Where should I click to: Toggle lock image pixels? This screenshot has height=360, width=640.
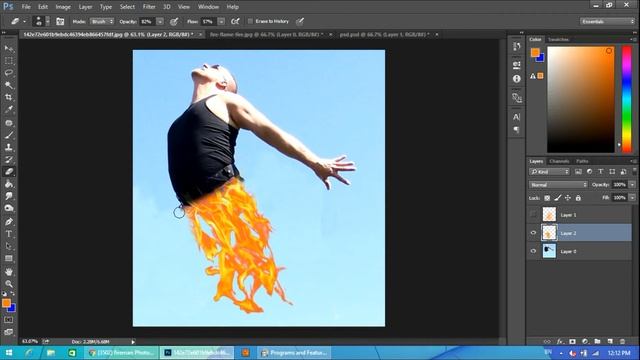(558, 198)
